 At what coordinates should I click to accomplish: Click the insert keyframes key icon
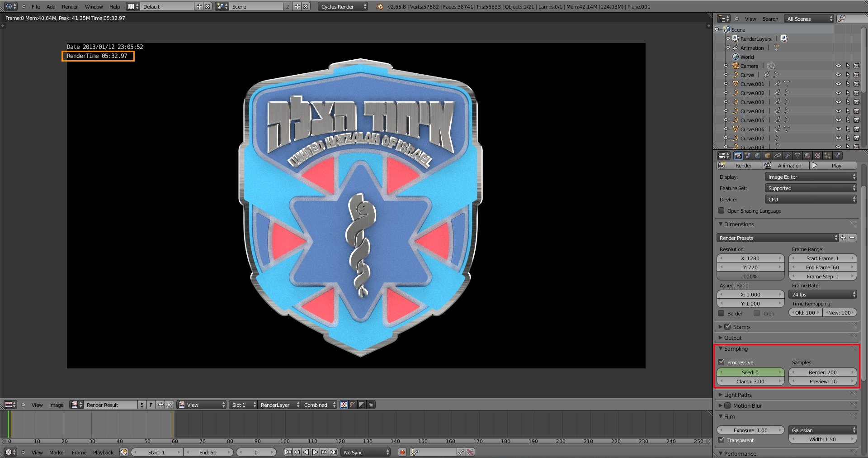point(461,452)
